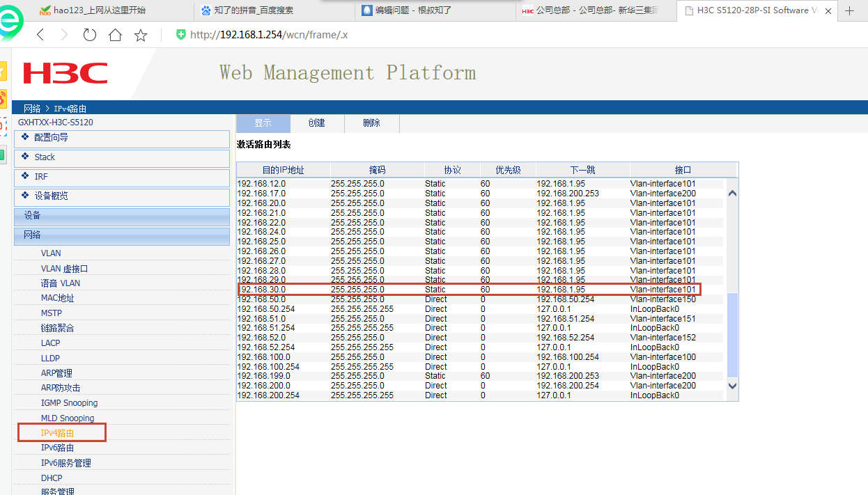Open the 创建 tab
Viewport: 868px width, 495px height.
317,123
